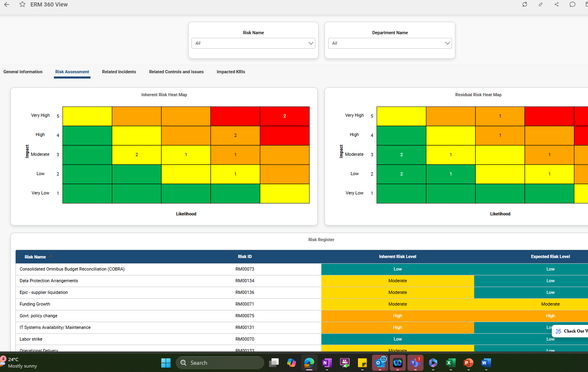Viewport: 588px width, 372px height.
Task: Click the share icon in header
Action: (x=557, y=4)
